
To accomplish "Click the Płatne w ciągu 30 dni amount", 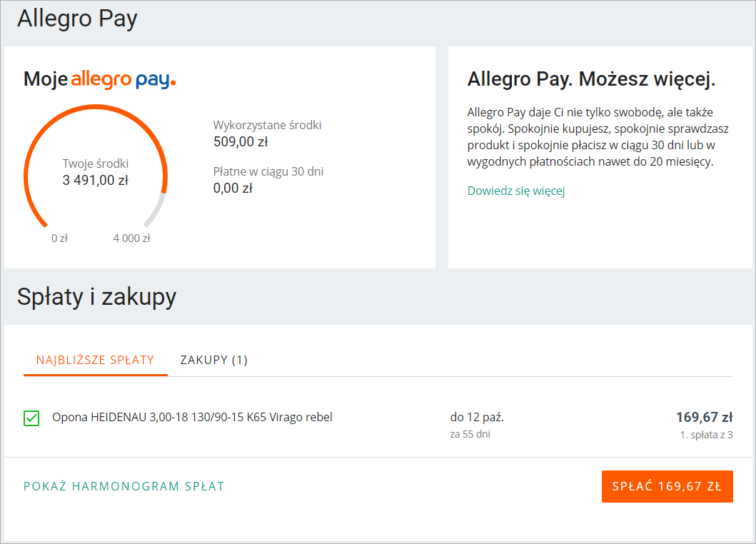I will coord(233,188).
